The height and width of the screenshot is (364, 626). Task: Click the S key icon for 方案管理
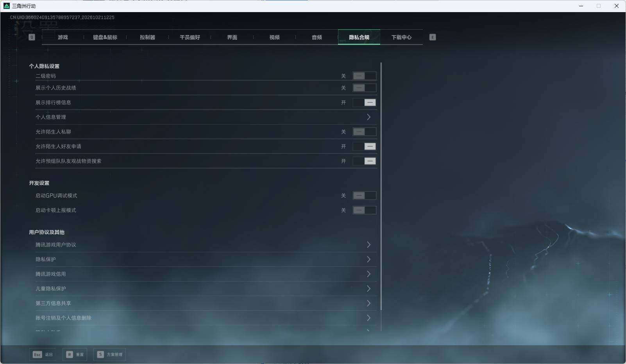coord(100,355)
